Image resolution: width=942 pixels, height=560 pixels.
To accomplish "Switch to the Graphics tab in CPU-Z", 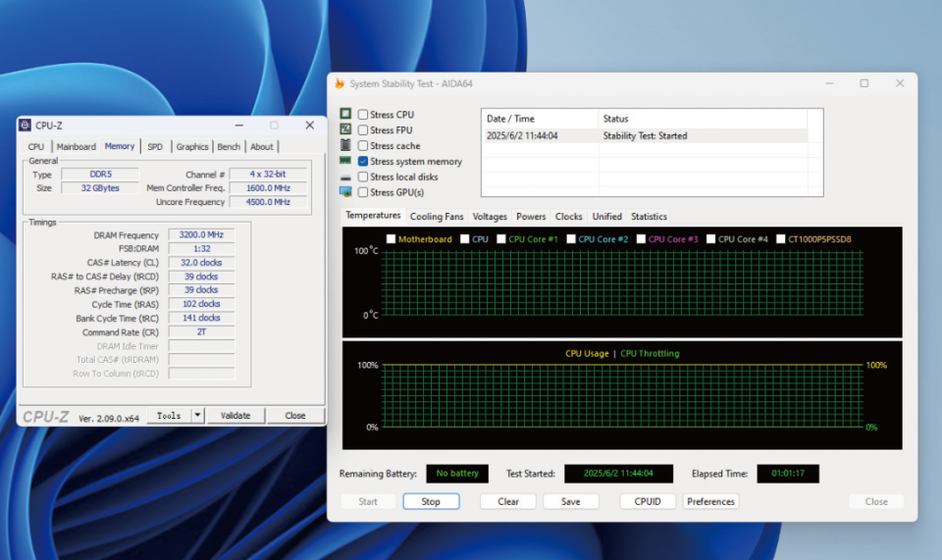I will (192, 146).
